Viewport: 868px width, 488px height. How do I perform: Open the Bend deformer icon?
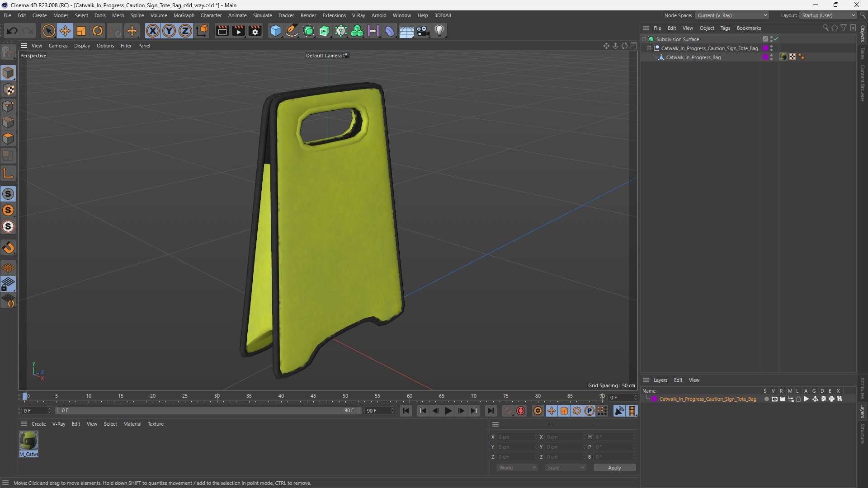pyautogui.click(x=390, y=31)
